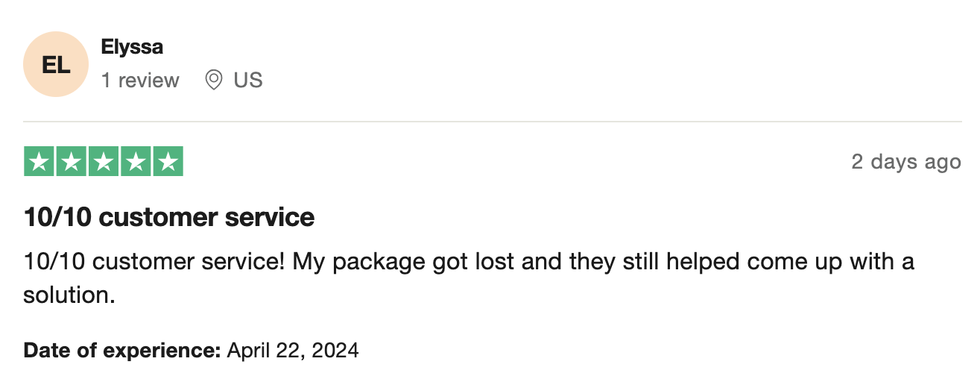The height and width of the screenshot is (379, 980).
Task: Click '10/10 customer service!' at body start
Action: point(154,262)
